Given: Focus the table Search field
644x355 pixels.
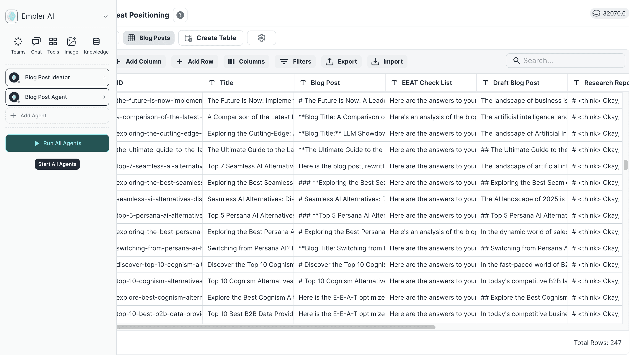Looking at the screenshot, I should coord(566,61).
